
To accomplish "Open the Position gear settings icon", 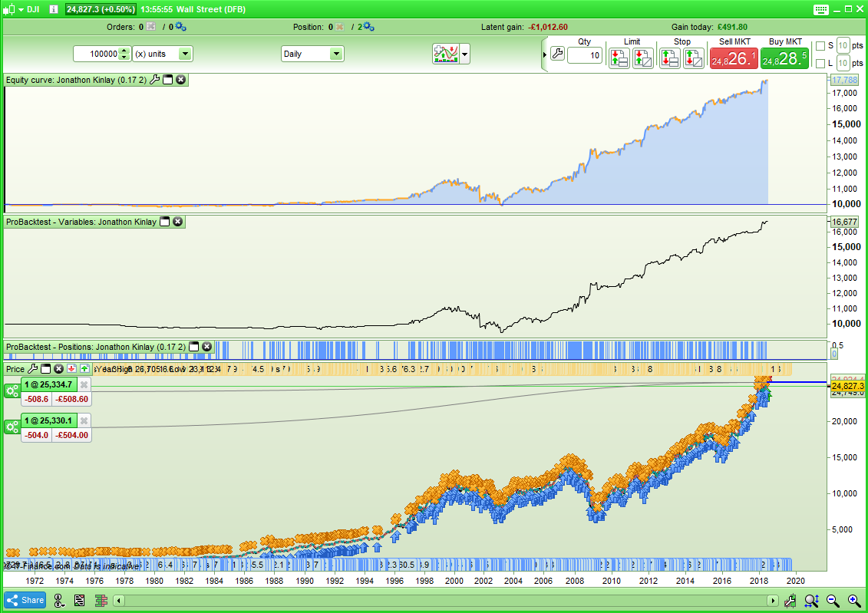I will point(368,27).
